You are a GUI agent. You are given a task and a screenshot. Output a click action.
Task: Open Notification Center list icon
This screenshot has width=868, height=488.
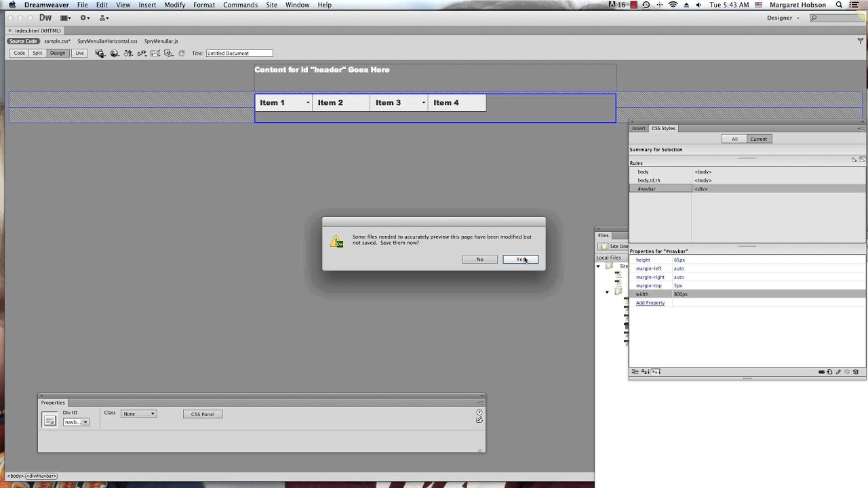pos(855,5)
